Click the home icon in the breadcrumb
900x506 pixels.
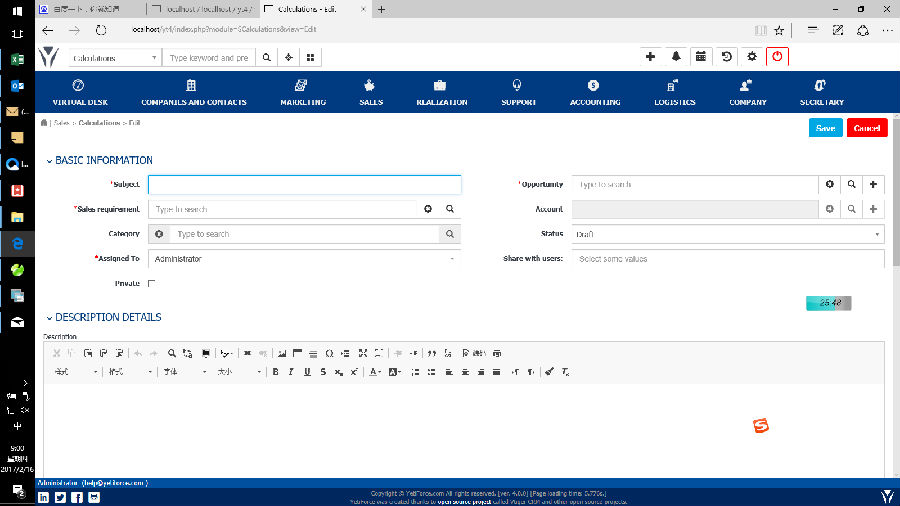point(44,123)
